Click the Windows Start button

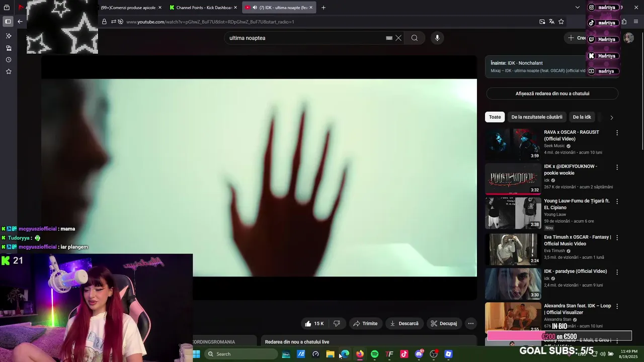click(x=196, y=354)
